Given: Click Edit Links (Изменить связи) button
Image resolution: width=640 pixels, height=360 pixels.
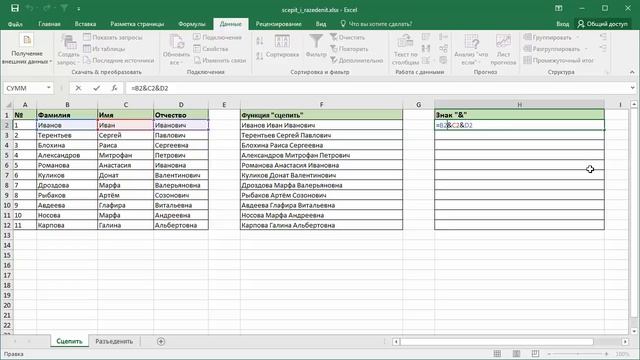Looking at the screenshot, I should coord(220,60).
